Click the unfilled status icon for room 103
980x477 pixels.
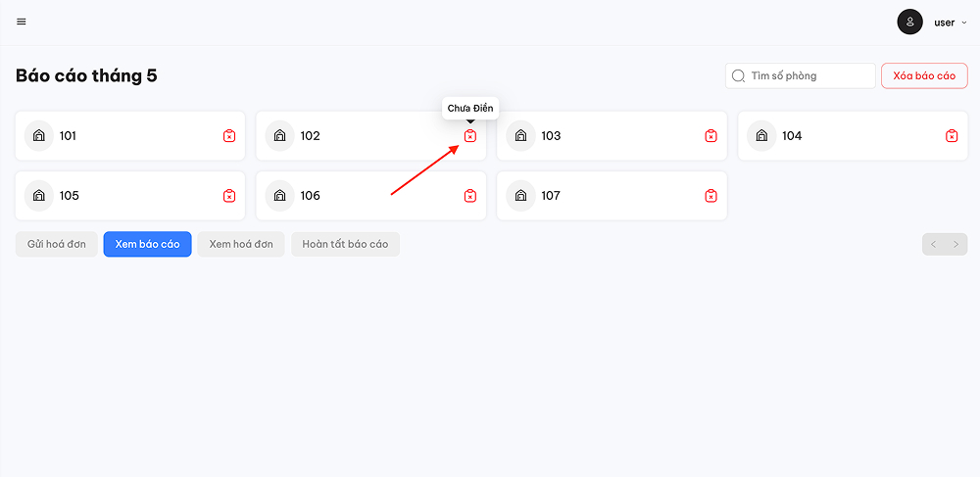[710, 135]
